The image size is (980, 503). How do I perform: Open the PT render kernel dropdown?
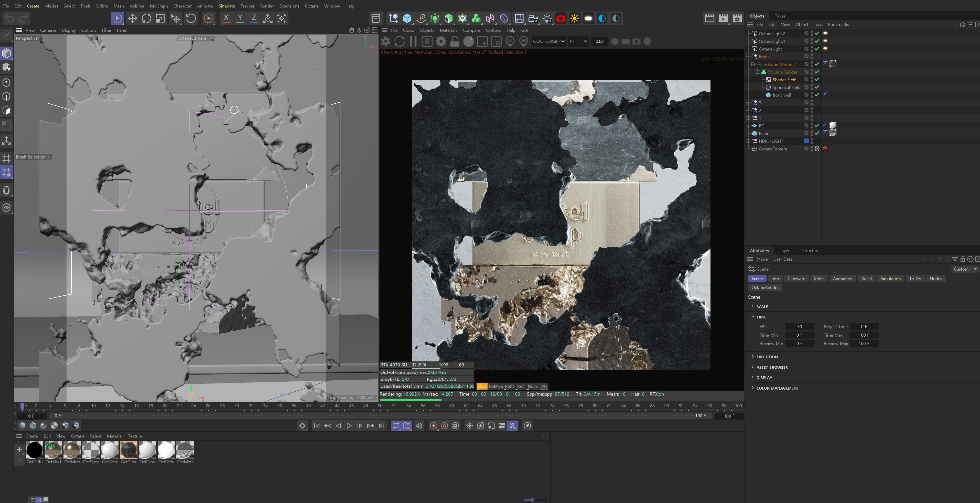coord(578,41)
